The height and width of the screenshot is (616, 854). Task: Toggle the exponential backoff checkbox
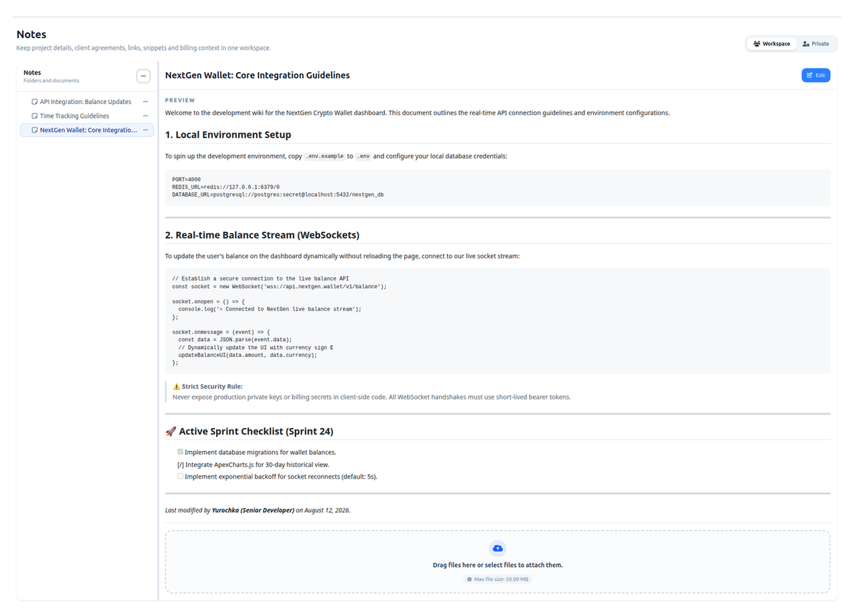pyautogui.click(x=180, y=476)
